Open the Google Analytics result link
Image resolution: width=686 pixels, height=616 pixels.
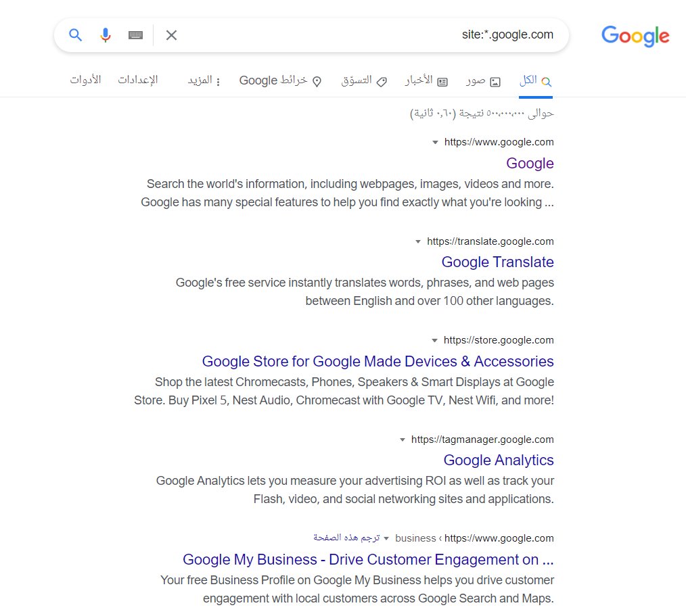click(x=499, y=460)
